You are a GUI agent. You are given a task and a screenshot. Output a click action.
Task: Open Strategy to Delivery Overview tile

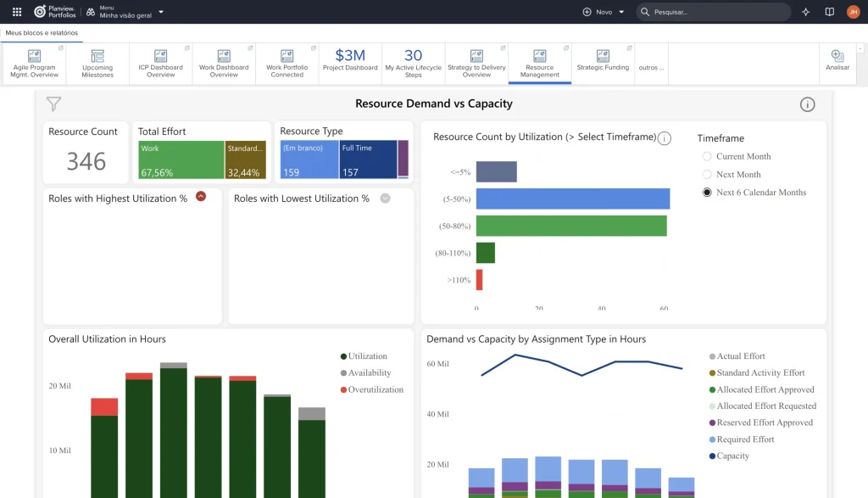click(x=476, y=64)
